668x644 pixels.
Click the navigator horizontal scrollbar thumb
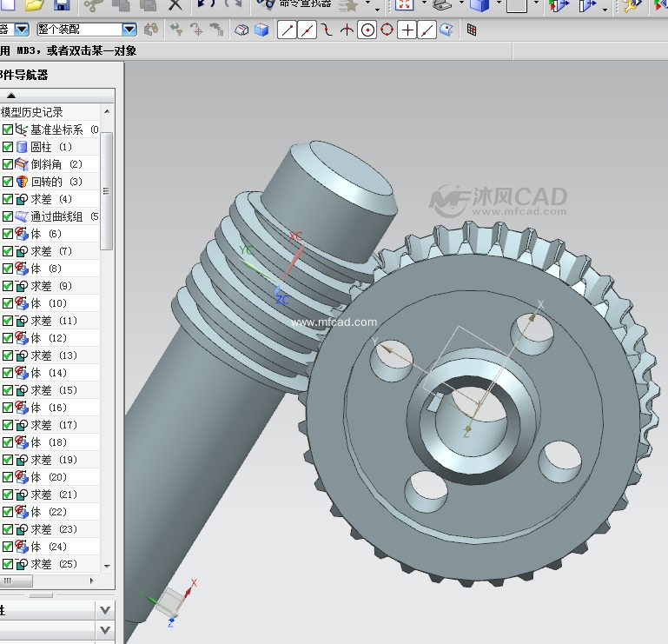pyautogui.click(x=17, y=581)
